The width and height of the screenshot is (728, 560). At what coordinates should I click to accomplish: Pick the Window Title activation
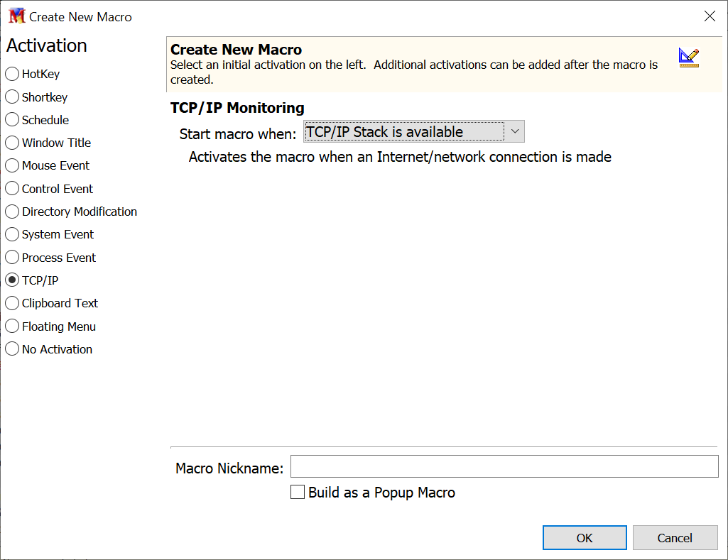coord(12,143)
